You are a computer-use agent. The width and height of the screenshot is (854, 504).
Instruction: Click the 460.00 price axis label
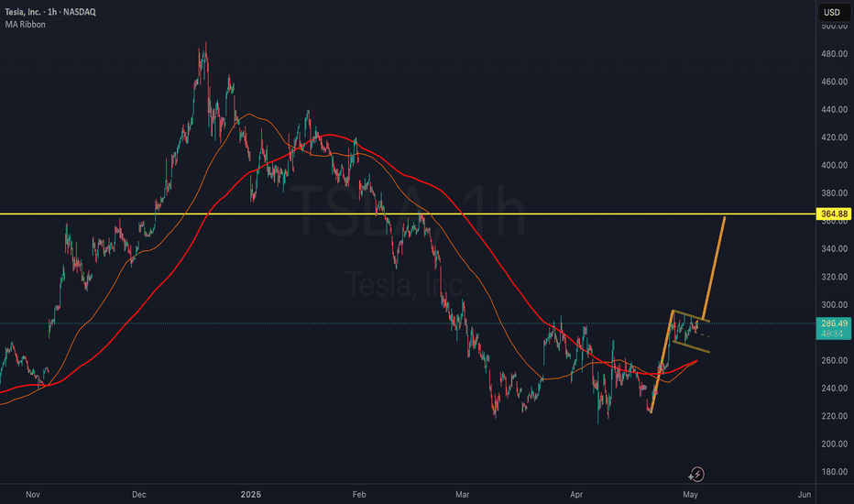tap(834, 82)
